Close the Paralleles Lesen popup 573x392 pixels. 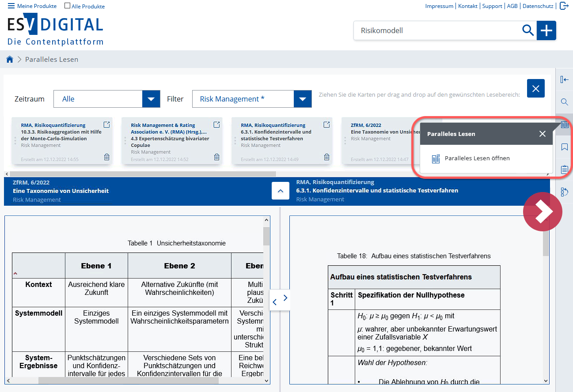click(x=543, y=134)
